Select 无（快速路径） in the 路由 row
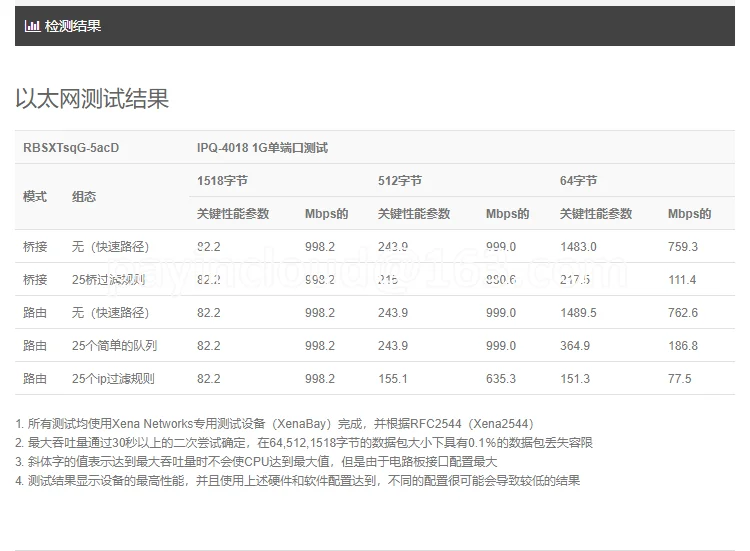This screenshot has height=551, width=750. [x=110, y=313]
